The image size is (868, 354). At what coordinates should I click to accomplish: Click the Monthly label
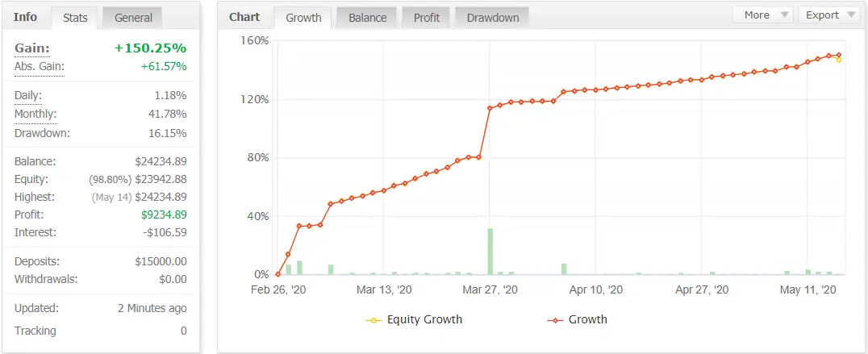(x=35, y=114)
